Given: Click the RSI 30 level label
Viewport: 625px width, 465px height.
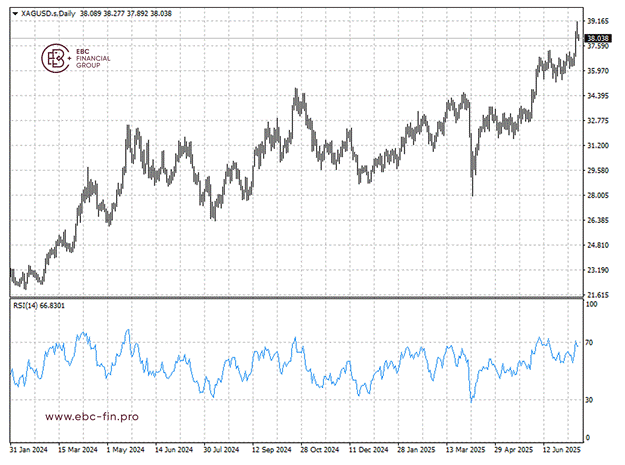Looking at the screenshot, I should tap(589, 400).
